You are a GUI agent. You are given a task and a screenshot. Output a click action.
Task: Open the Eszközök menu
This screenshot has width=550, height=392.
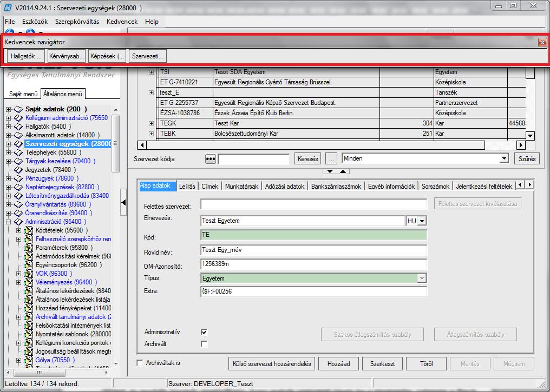point(35,22)
